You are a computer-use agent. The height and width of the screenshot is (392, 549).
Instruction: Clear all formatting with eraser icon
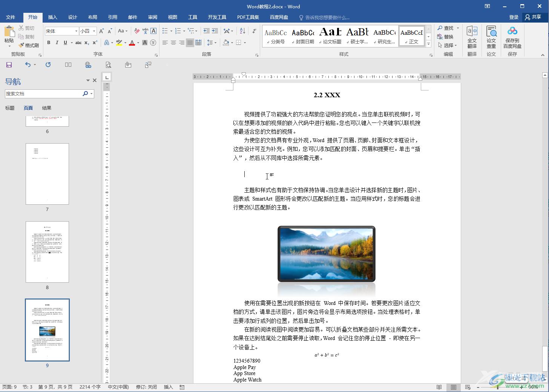137,31
